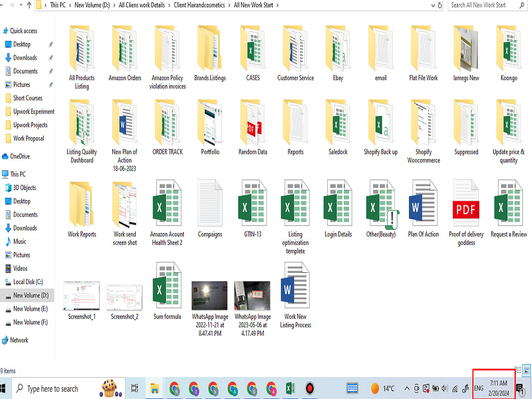Screen dimensions: 532x399
Task: Open the address bar history dropdown
Action: tap(433, 5)
